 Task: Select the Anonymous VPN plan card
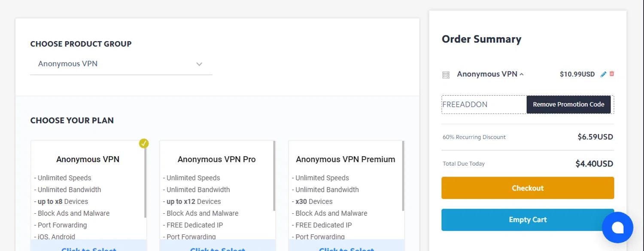pyautogui.click(x=88, y=196)
